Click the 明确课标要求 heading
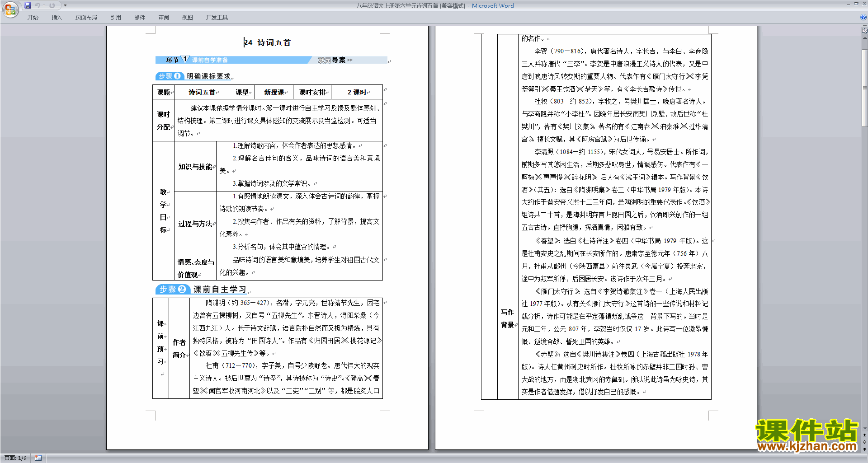The width and height of the screenshot is (868, 463). pos(209,76)
